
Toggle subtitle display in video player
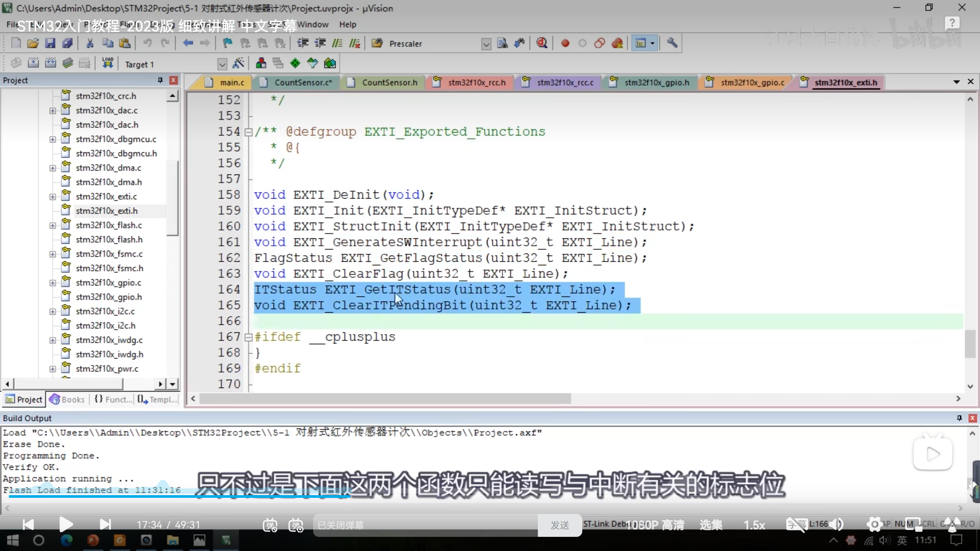point(796,525)
